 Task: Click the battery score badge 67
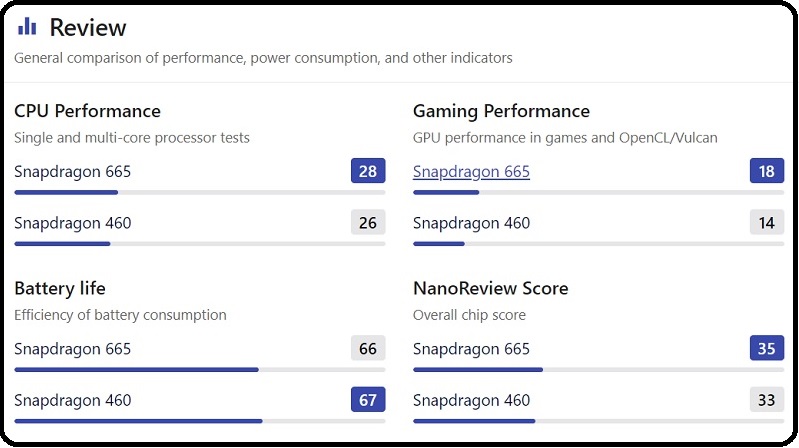[368, 401]
